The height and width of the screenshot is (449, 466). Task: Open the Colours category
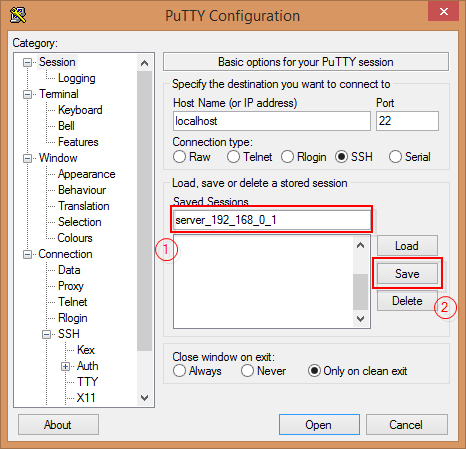coord(75,238)
